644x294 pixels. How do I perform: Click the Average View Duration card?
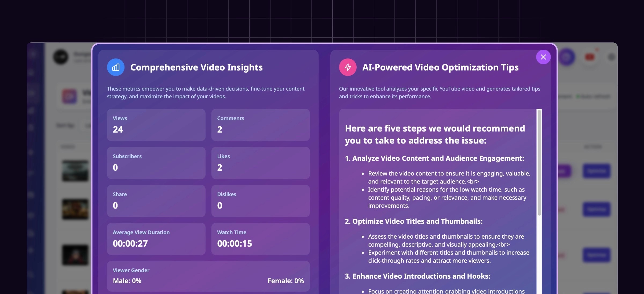click(156, 239)
